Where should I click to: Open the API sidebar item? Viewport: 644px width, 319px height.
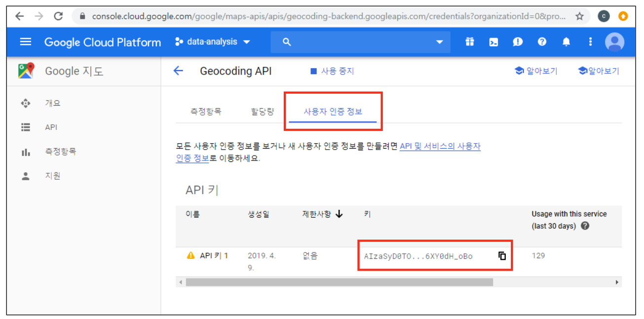51,127
